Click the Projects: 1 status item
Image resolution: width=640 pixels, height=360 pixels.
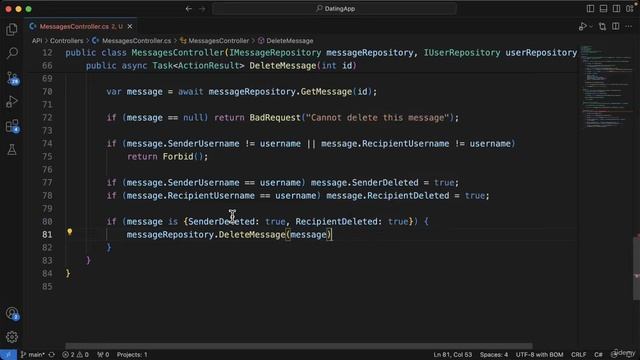(x=132, y=355)
